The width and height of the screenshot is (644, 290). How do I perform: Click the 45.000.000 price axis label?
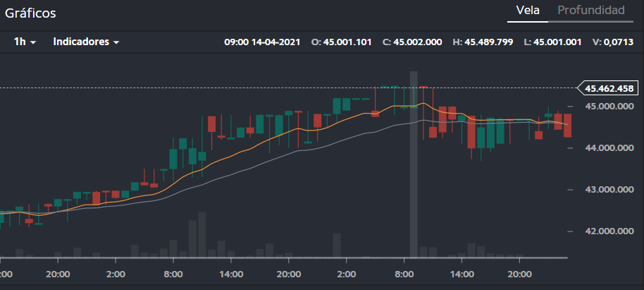click(609, 107)
